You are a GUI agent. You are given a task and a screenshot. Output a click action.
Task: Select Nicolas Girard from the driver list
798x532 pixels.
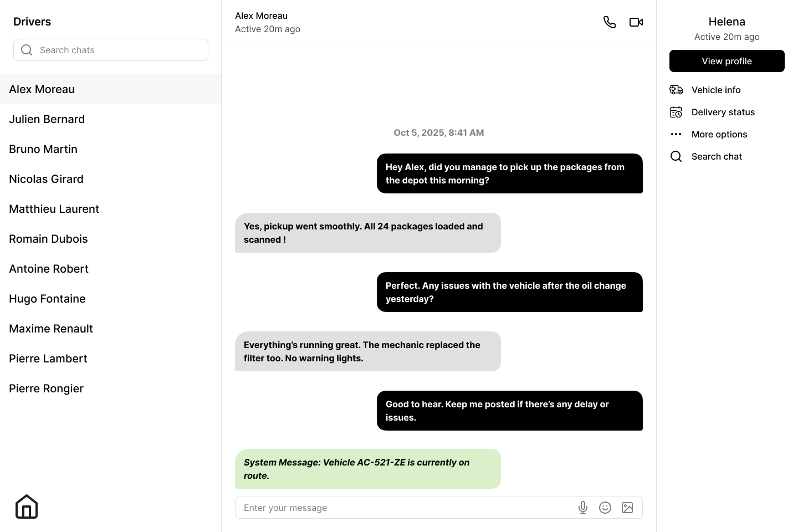coord(46,179)
